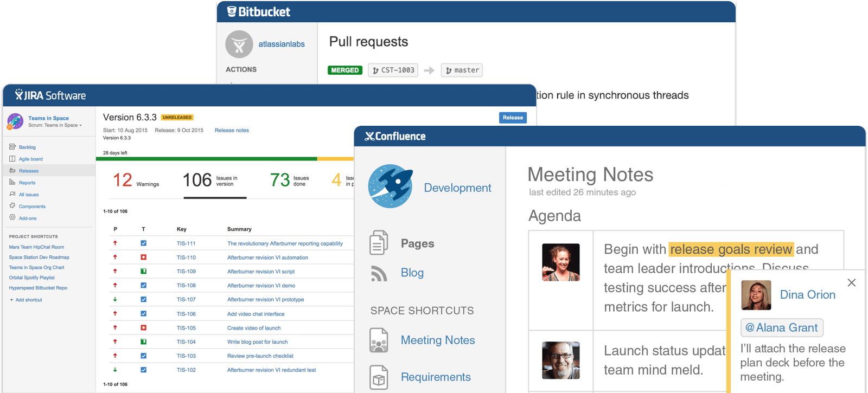Select the master target branch selector
Screen dimensions: 868x393
click(x=462, y=70)
